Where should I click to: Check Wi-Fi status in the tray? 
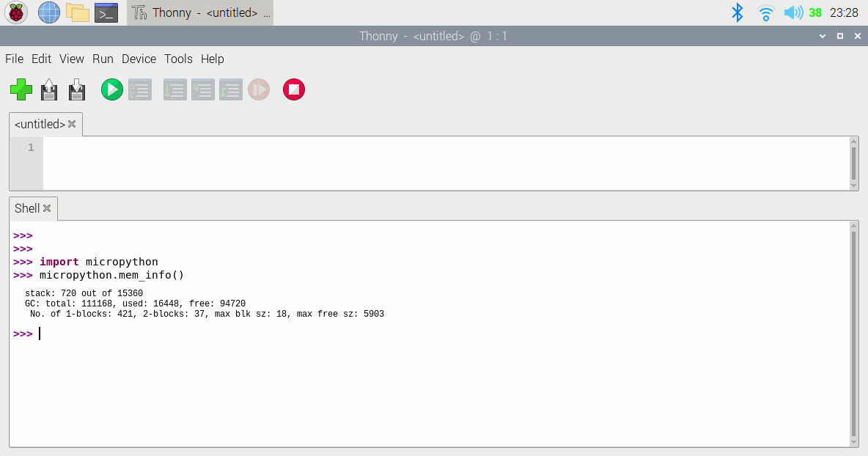(x=765, y=12)
